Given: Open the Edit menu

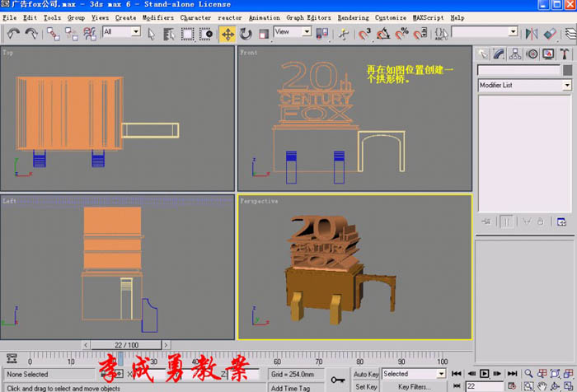Looking at the screenshot, I should tap(30, 17).
